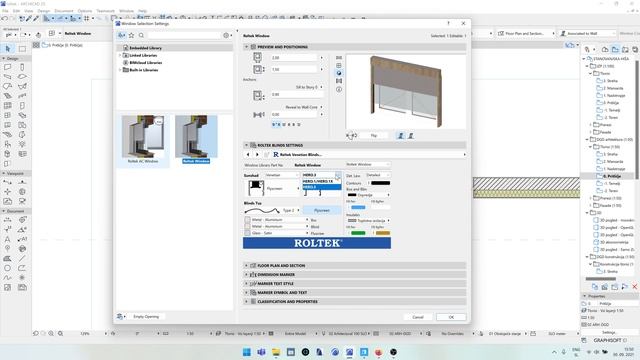Expand the Marker Symbol and Text panel
The height and width of the screenshot is (360, 640).
(246, 293)
